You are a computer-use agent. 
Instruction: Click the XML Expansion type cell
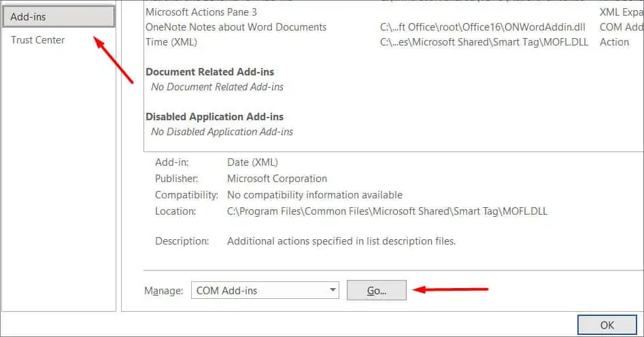tap(622, 12)
